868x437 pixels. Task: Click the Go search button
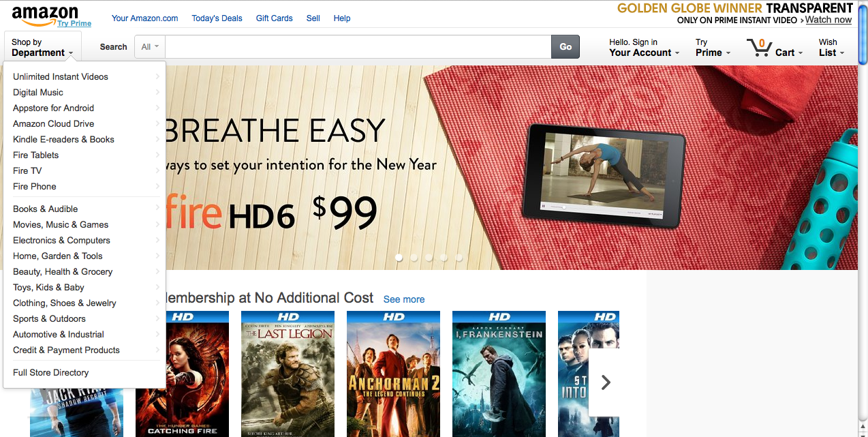click(565, 47)
